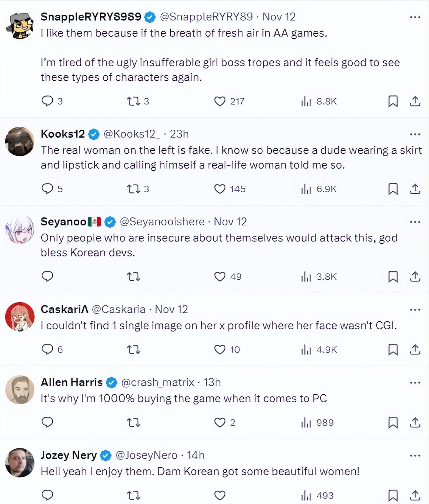Visit @crash_matrix profile handle
Image resolution: width=429 pixels, height=504 pixels.
158,382
